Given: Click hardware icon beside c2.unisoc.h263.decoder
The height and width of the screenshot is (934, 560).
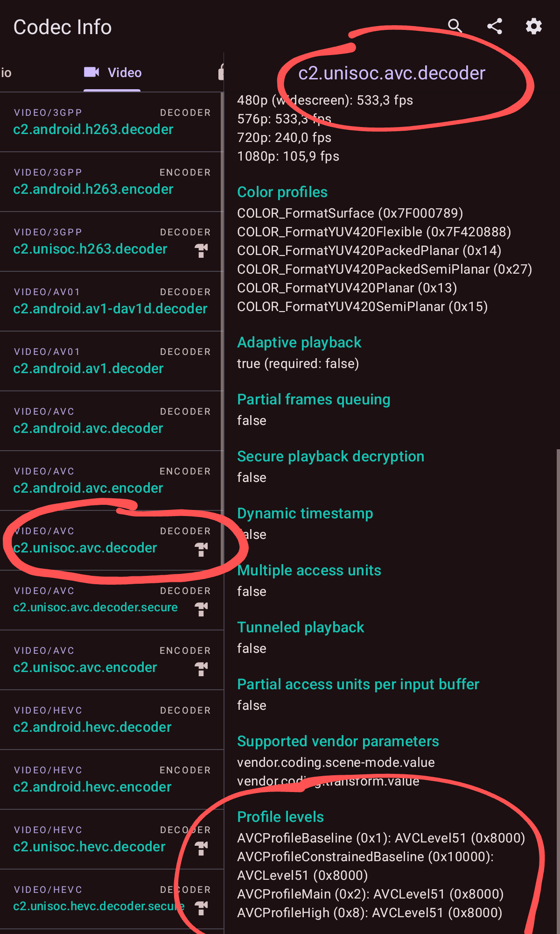Looking at the screenshot, I should point(201,250).
